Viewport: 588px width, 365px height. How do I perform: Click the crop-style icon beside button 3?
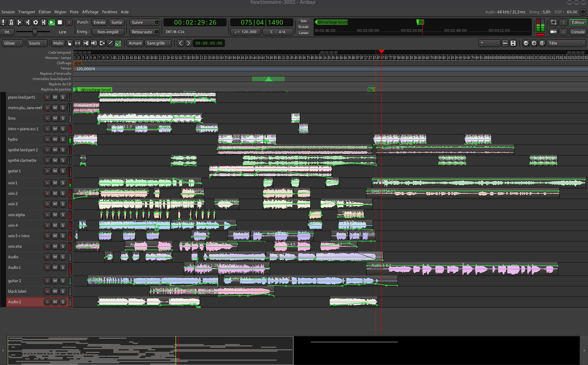553,22
